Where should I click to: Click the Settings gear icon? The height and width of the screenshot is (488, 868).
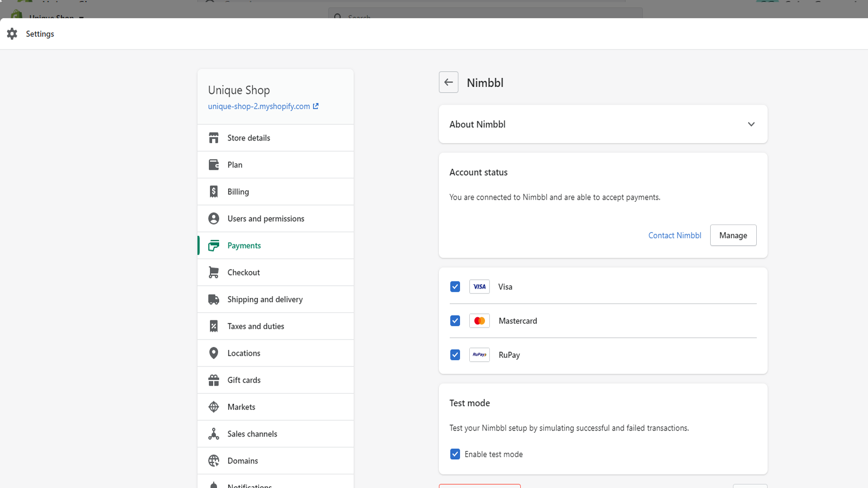click(12, 34)
